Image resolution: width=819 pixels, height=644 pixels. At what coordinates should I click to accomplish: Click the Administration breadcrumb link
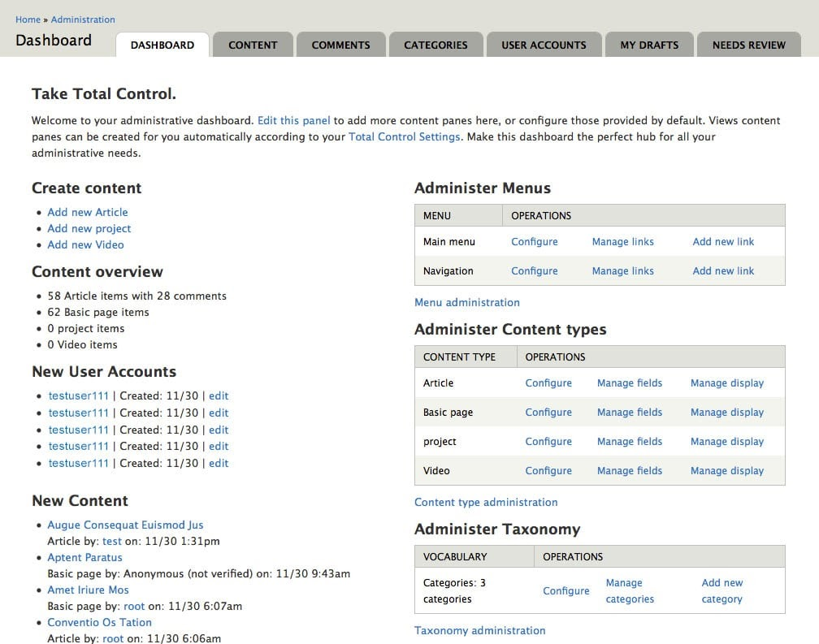(x=83, y=19)
